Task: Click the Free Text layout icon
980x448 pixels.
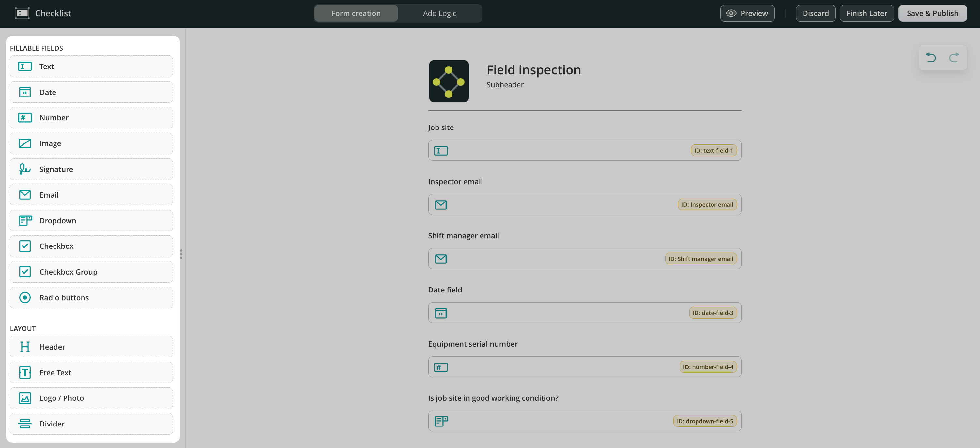Action: coord(25,373)
